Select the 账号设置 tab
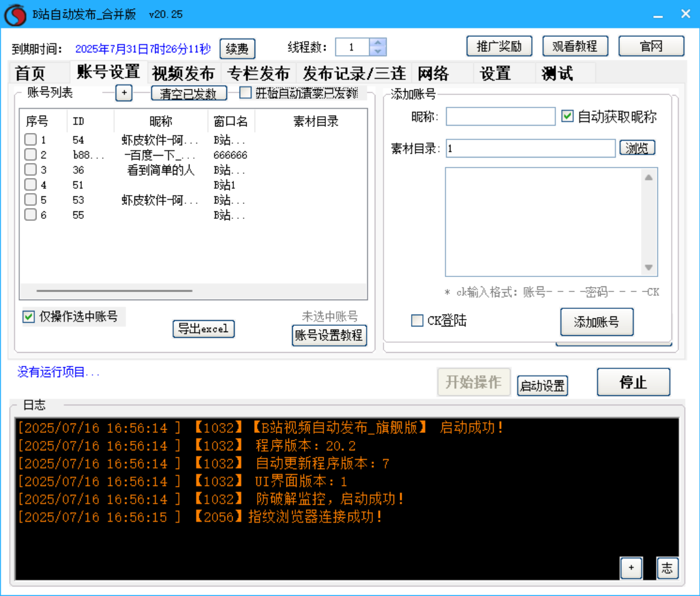The width and height of the screenshot is (700, 596). [x=108, y=72]
